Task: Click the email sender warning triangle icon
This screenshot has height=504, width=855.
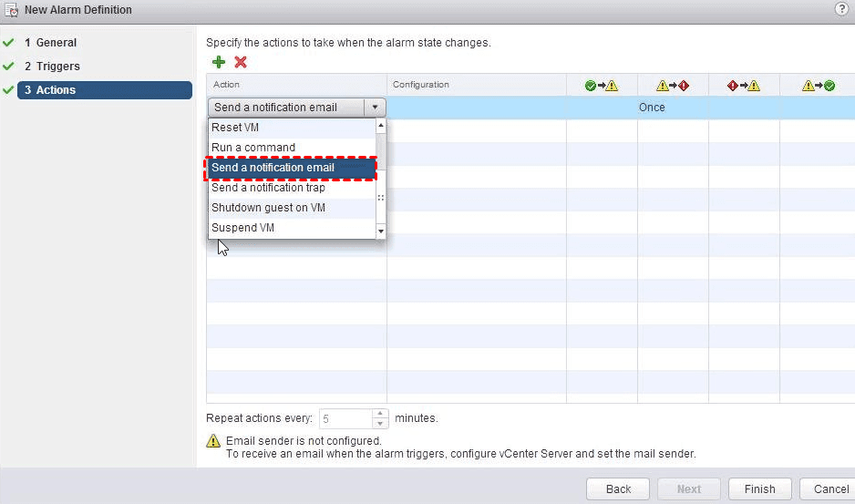Action: [213, 441]
